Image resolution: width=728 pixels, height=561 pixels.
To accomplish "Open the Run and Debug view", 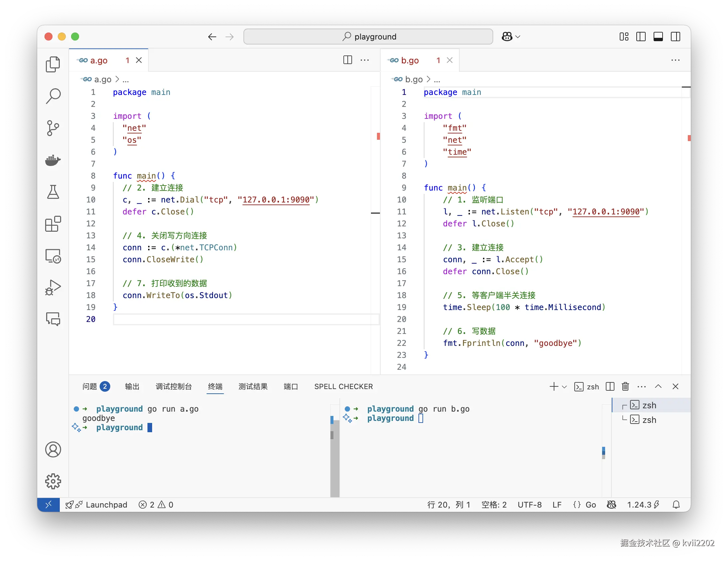I will coord(53,287).
